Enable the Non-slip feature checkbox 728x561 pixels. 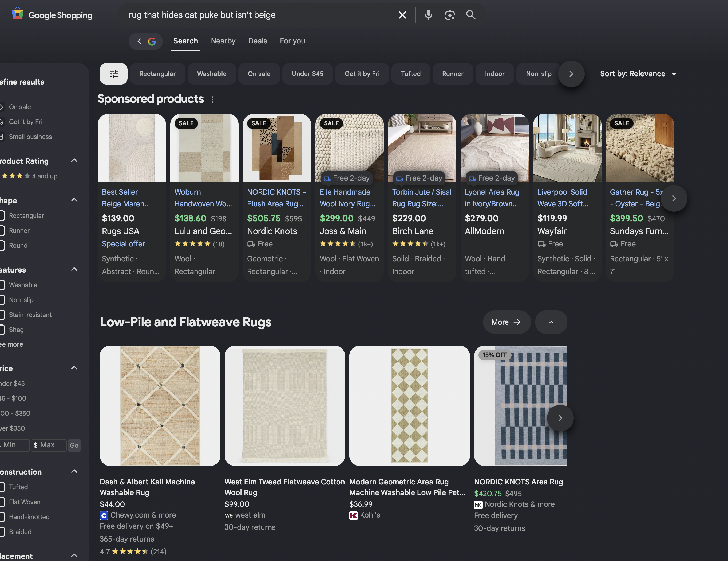click(2, 300)
